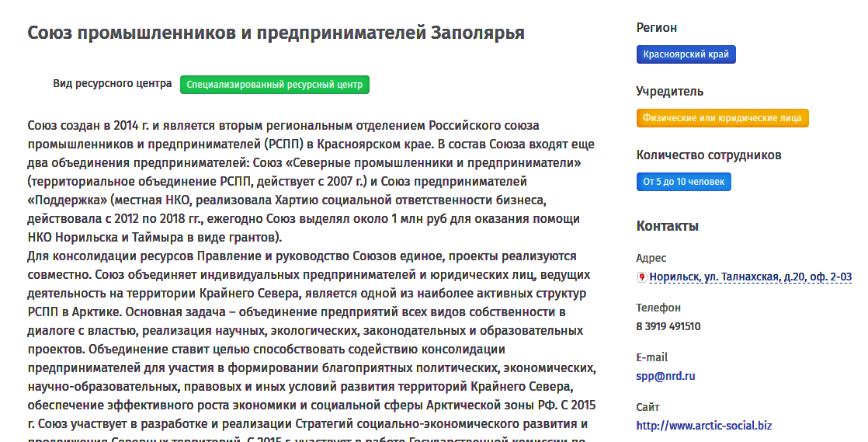The width and height of the screenshot is (868, 442).
Task: Click the Красноярский край region tag
Action: click(x=686, y=54)
